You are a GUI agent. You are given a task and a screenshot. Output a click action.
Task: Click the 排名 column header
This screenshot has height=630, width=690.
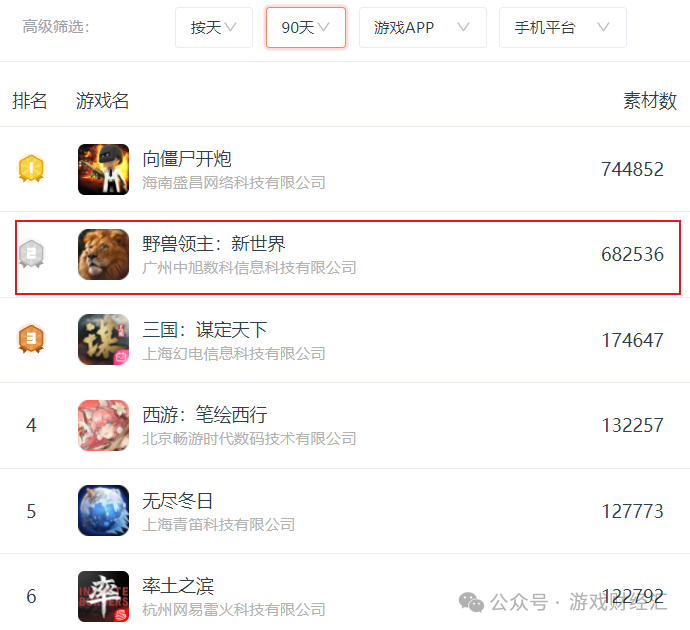coord(29,101)
